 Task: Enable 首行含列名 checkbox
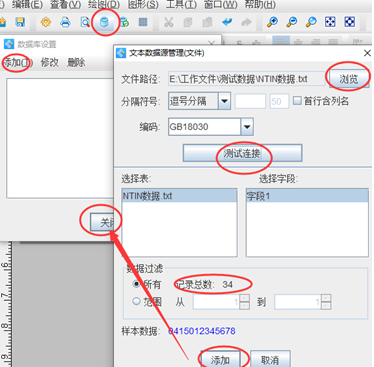click(x=297, y=100)
